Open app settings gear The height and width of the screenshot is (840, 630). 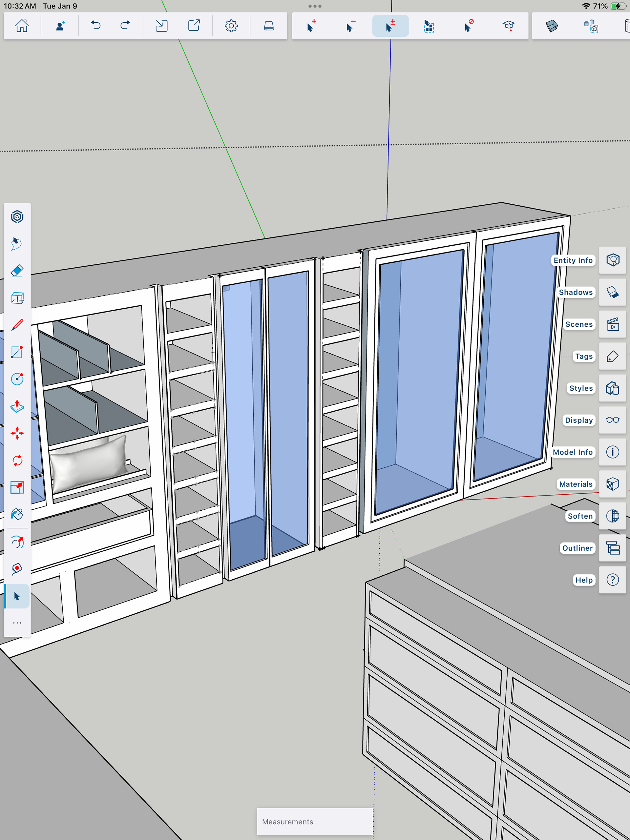231,26
